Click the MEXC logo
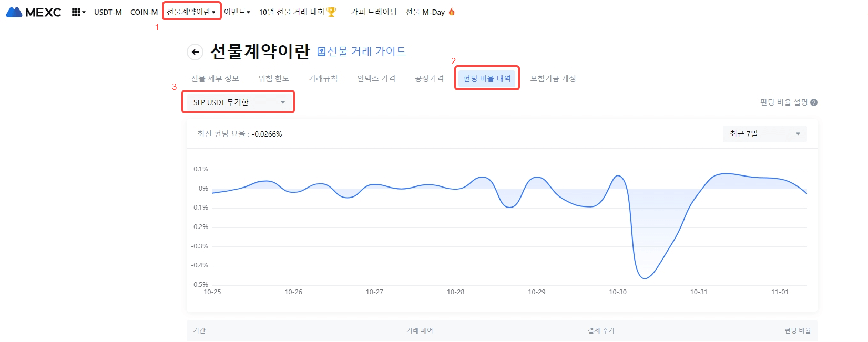The image size is (868, 342). [x=34, y=12]
